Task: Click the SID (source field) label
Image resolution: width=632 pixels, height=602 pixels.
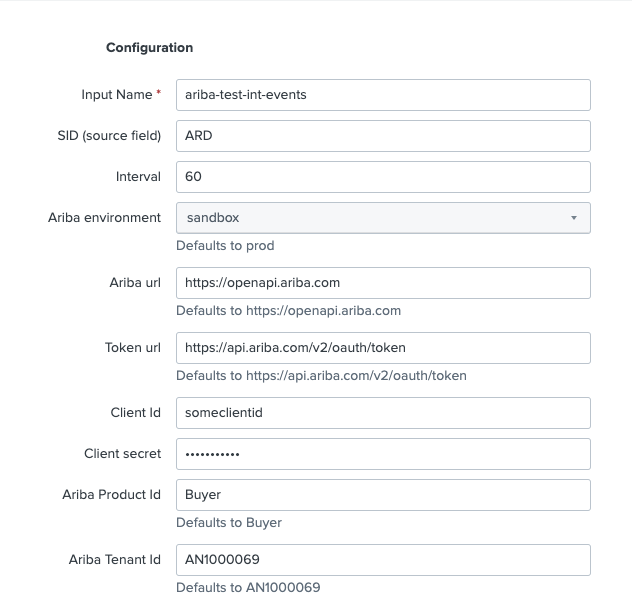Action: (109, 136)
